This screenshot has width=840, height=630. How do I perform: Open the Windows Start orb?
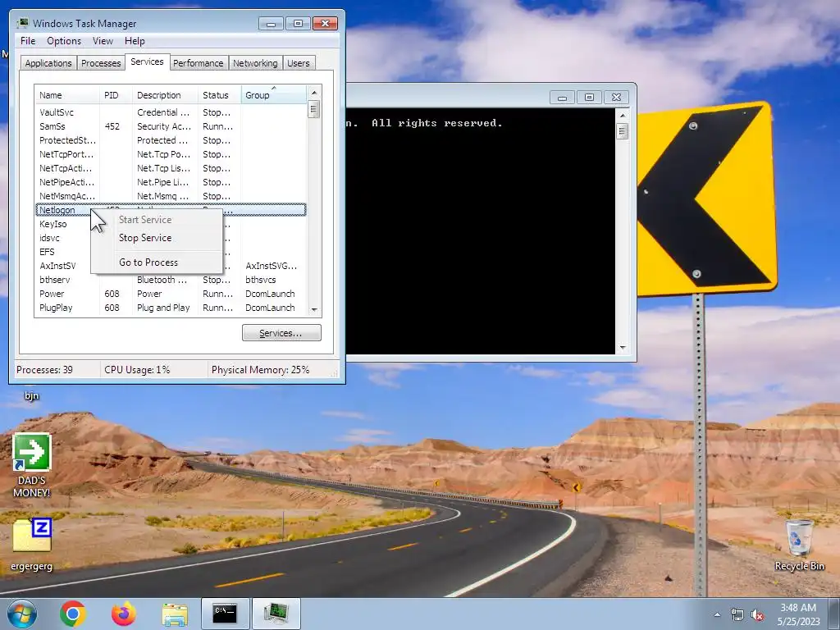tap(22, 614)
